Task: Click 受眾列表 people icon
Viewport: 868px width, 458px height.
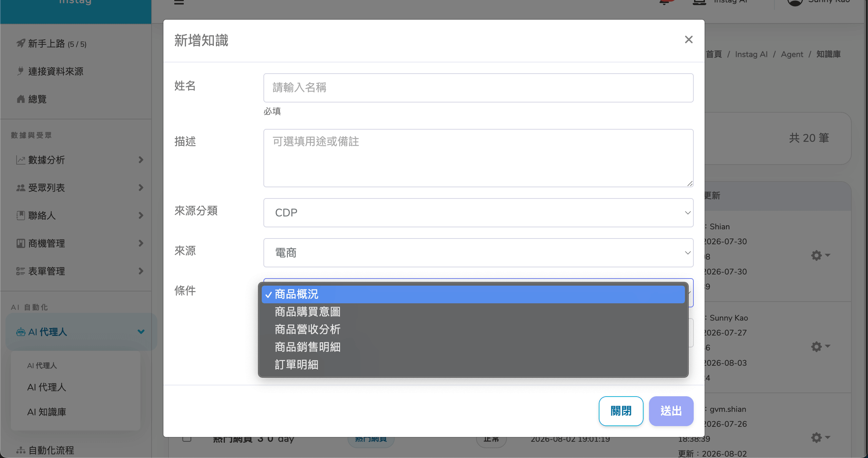Action: (21, 188)
